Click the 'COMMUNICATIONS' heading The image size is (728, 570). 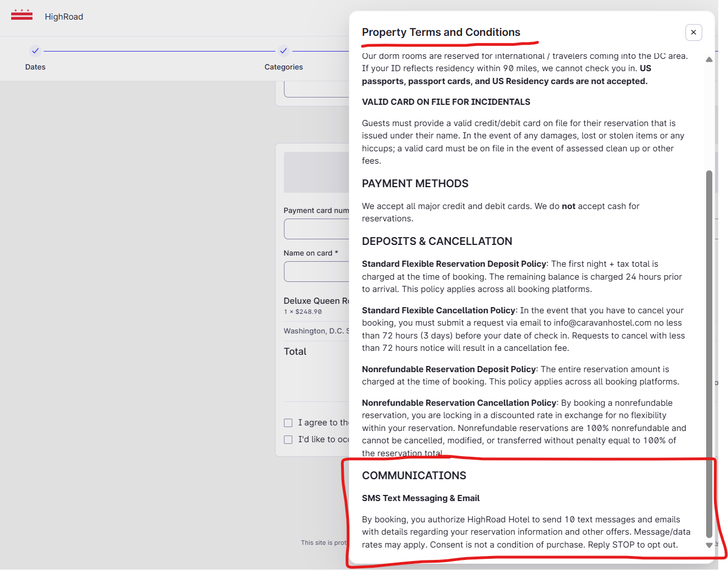(414, 476)
